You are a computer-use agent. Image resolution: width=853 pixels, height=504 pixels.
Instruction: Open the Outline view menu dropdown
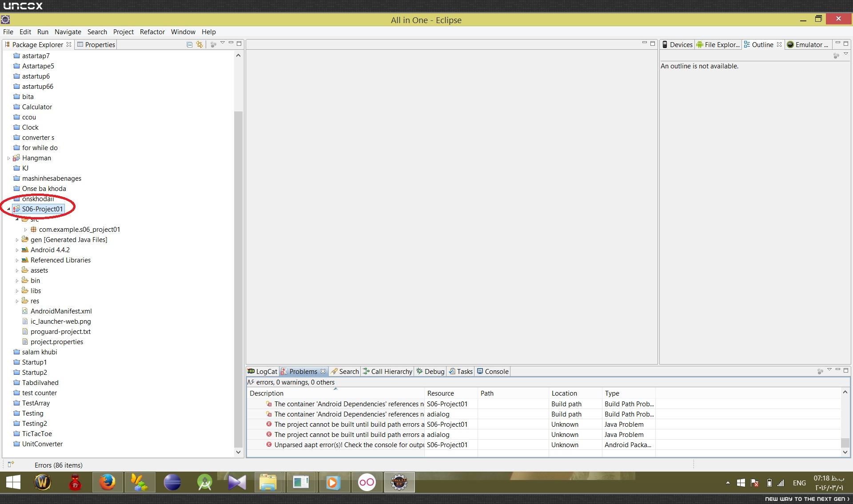point(846,54)
